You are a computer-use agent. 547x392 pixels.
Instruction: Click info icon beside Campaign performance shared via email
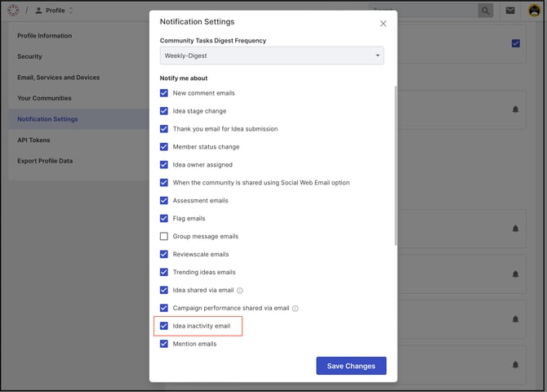tap(296, 308)
